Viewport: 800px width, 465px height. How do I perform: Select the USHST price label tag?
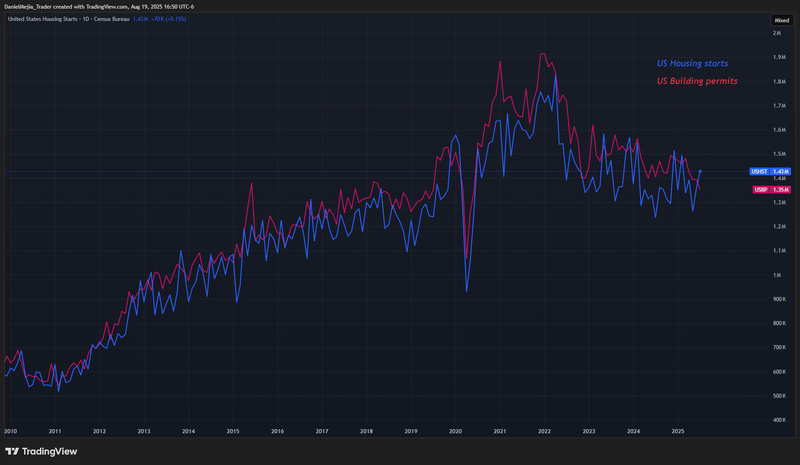click(x=759, y=172)
